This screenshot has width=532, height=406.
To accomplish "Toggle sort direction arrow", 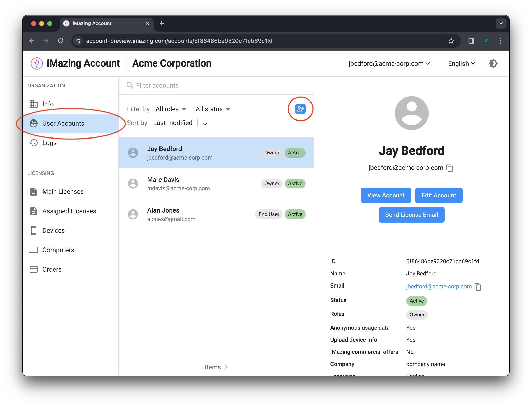I will click(205, 123).
